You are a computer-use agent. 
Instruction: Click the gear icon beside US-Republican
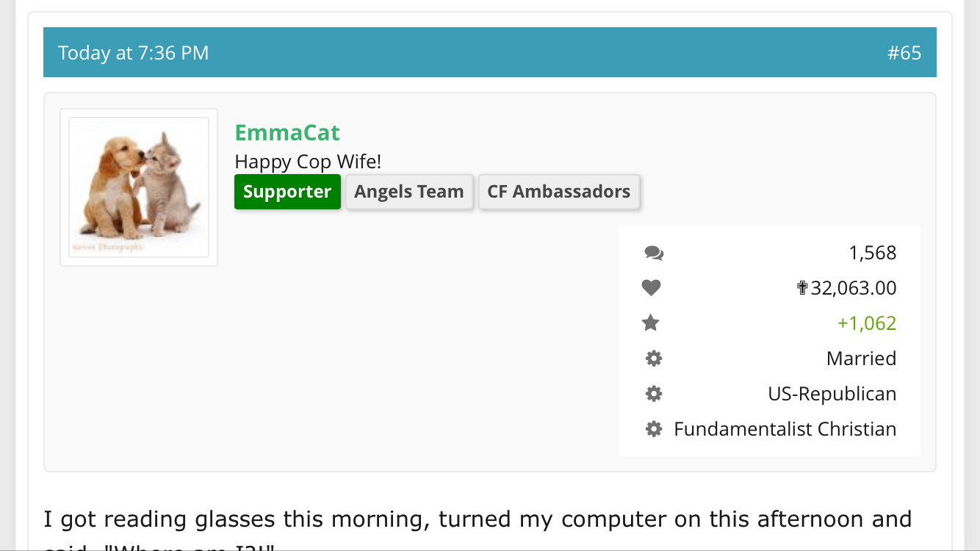(654, 394)
